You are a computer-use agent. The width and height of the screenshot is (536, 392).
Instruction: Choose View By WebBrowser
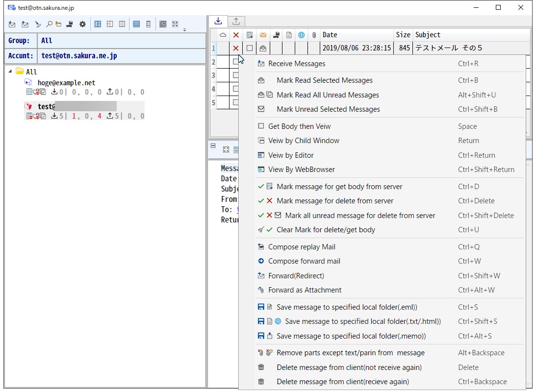(390, 170)
